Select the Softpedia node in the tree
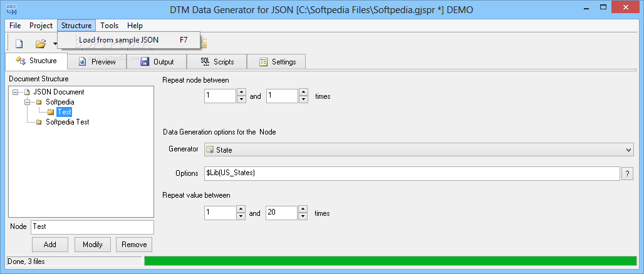Viewport: 644px width, 274px height. click(60, 102)
